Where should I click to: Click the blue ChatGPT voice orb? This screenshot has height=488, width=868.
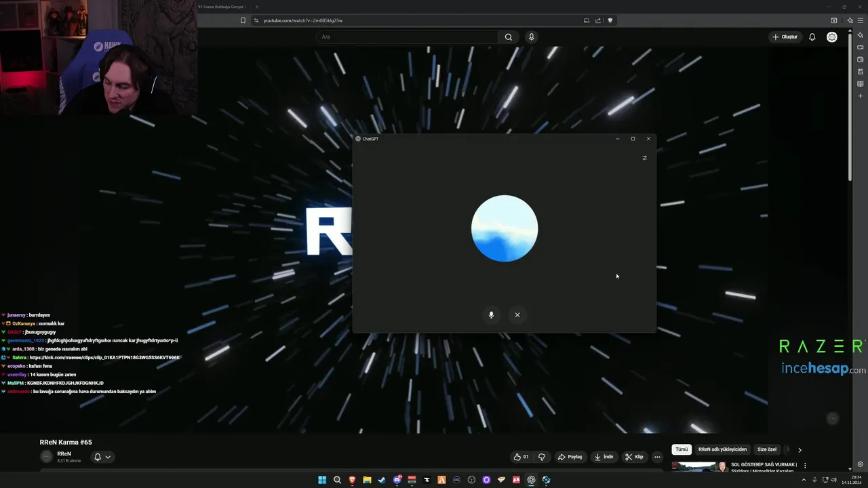click(505, 228)
